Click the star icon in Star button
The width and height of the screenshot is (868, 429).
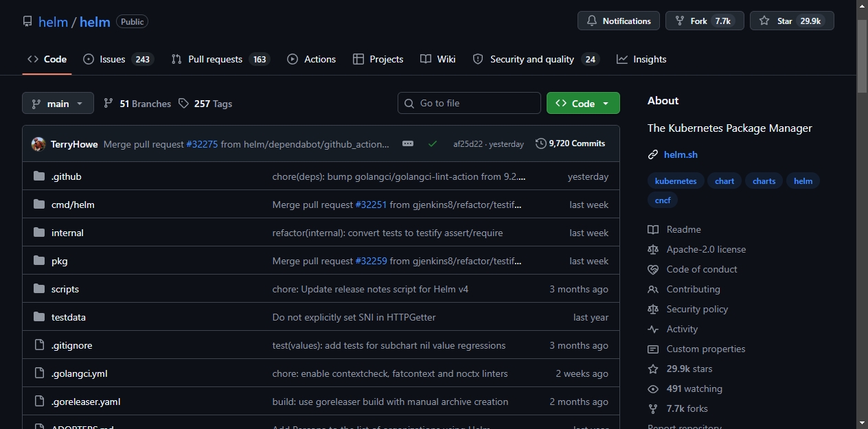coord(764,21)
